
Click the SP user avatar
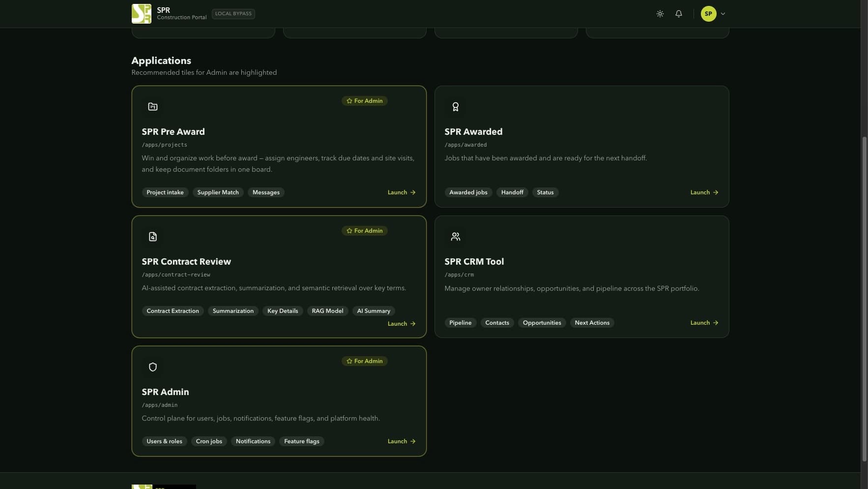click(x=708, y=14)
